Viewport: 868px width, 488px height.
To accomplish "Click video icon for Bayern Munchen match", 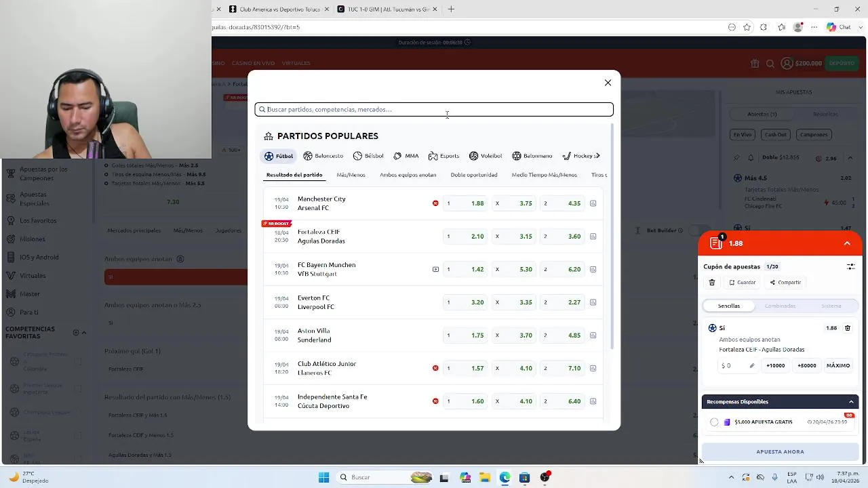I will [435, 269].
